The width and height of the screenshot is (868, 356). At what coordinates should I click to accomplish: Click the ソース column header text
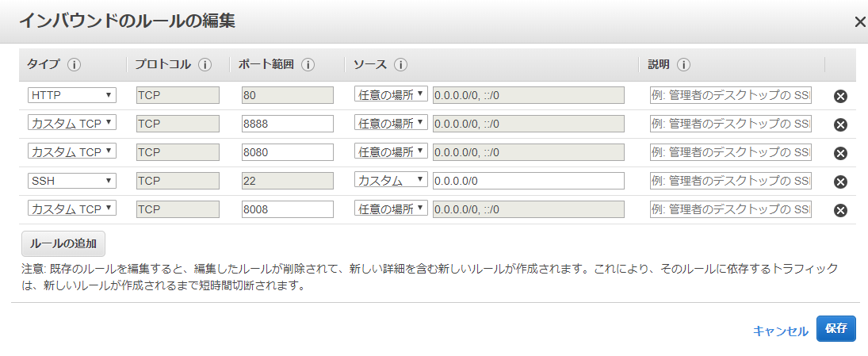coord(370,65)
